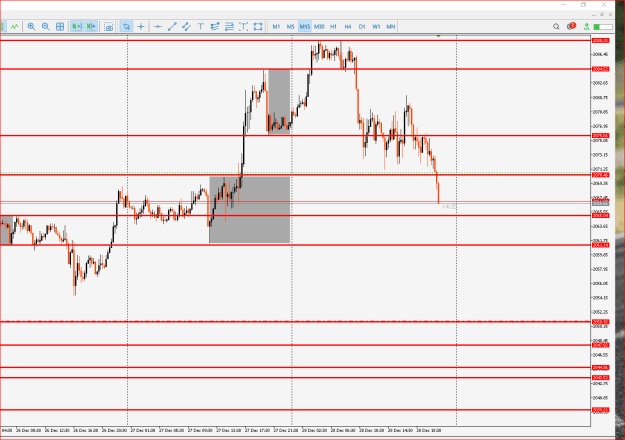Toggle Auto Scroll to latest bar
Viewport: 625px width, 440px height.
coord(77,27)
